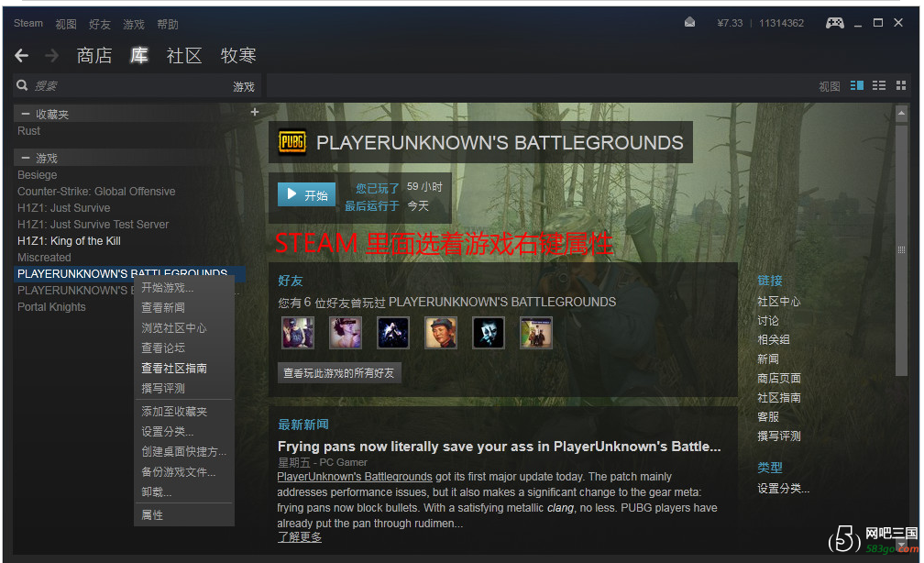Screen dimensions: 924x563
Task: Open second friend avatar thumbnail
Action: [x=346, y=333]
